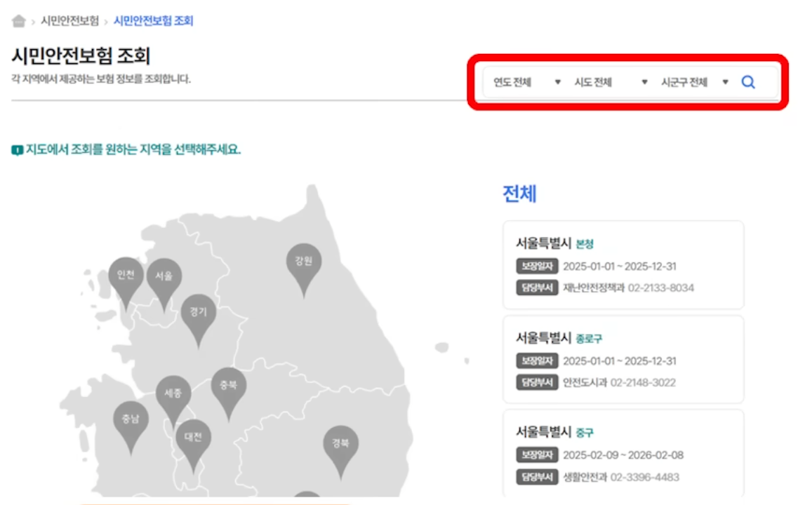The width and height of the screenshot is (812, 505).
Task: Click the period 2025-02-09 ~ 2026-02-08
Action: coord(623,454)
